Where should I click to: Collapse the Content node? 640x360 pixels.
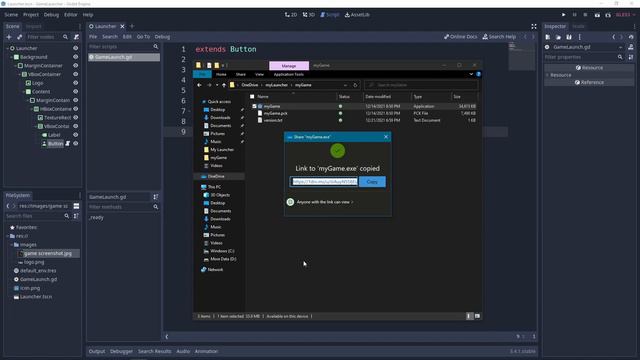[x=24, y=91]
